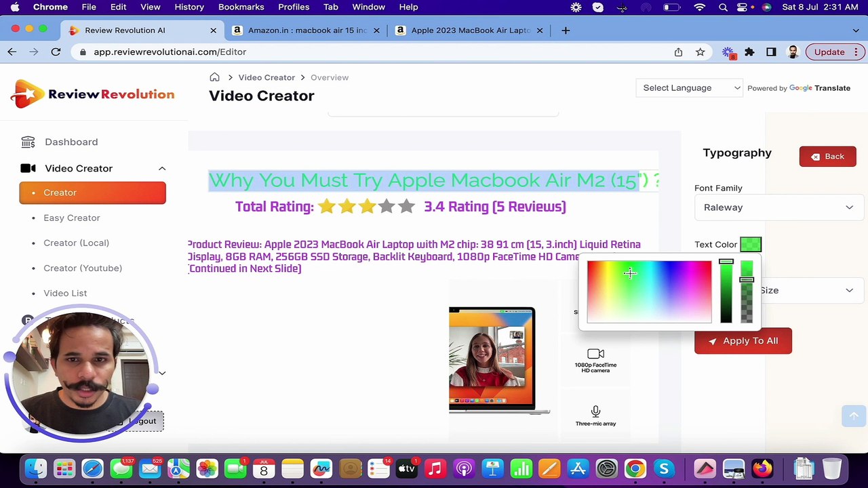Open Photos in the Dock
Image resolution: width=868 pixels, height=488 pixels.
pos(207,468)
